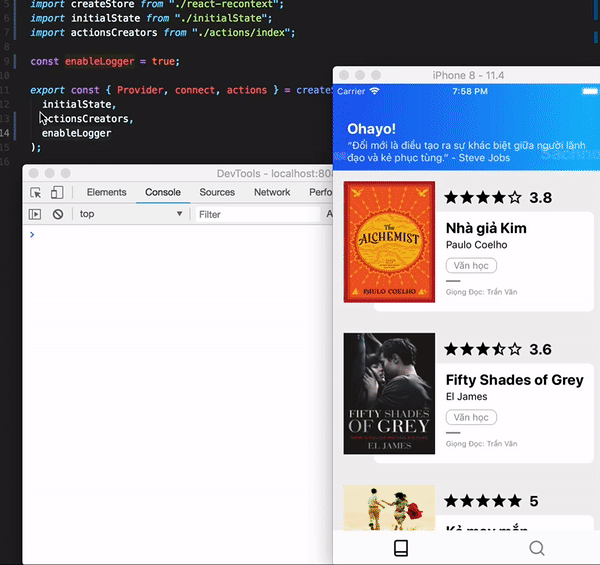
Task: Click the Wi-Fi icon in simulator status bar
Action: pyautogui.click(x=374, y=91)
